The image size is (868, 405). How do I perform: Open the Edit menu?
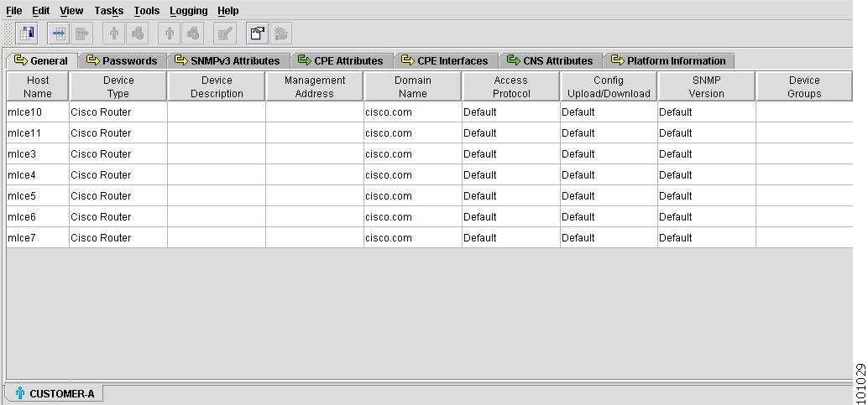pos(40,11)
